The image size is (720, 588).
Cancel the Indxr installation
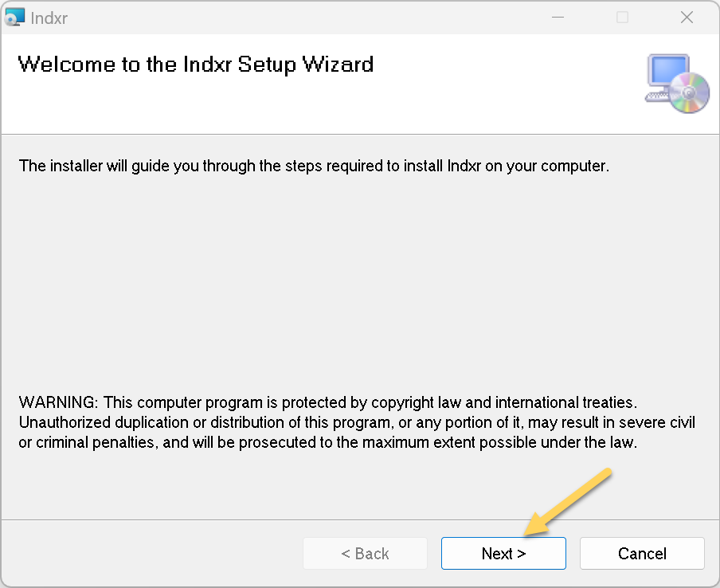[642, 553]
